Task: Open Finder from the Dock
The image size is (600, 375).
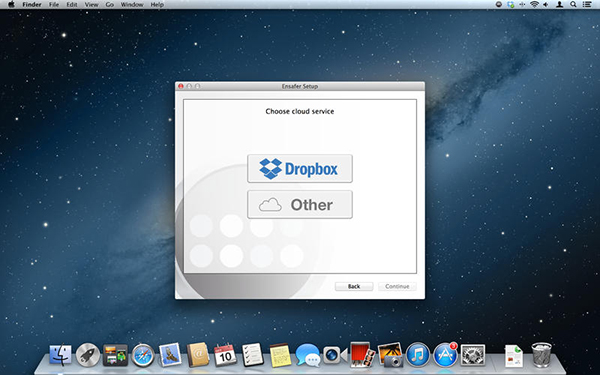Action: pyautogui.click(x=60, y=355)
